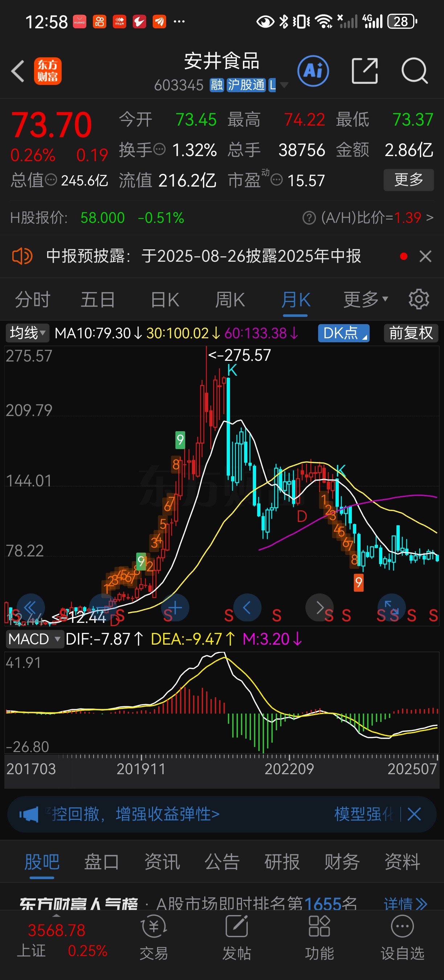Viewport: 444px width, 980px height.
Task: Open chart settings gear icon
Action: [419, 299]
